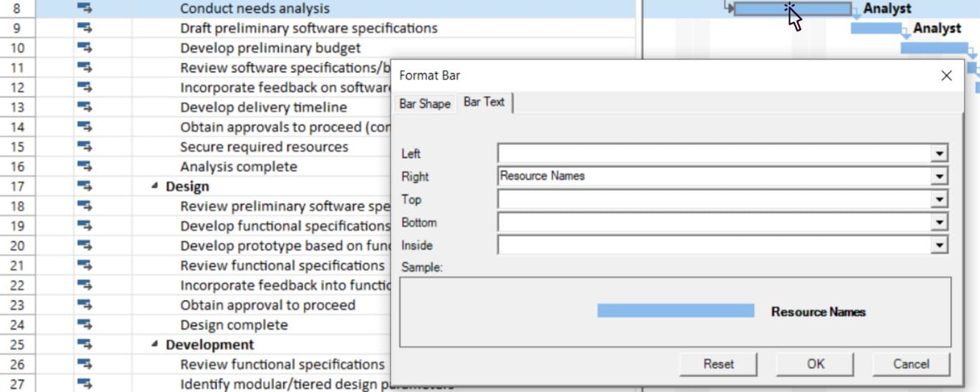
Task: Select the Bar Text tab
Action: tap(484, 102)
